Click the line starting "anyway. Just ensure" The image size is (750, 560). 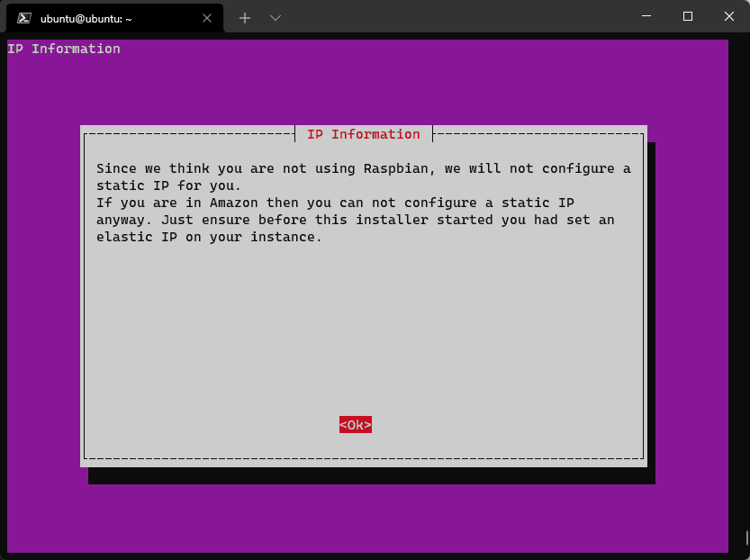point(356,220)
